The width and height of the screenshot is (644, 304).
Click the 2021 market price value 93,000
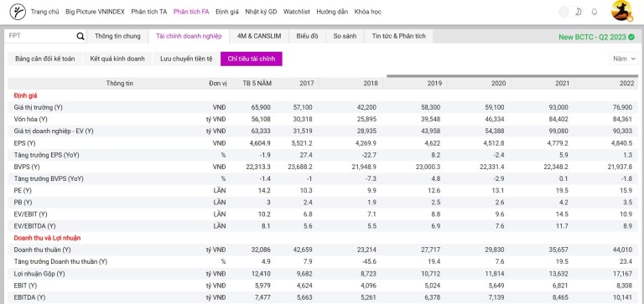tap(558, 107)
